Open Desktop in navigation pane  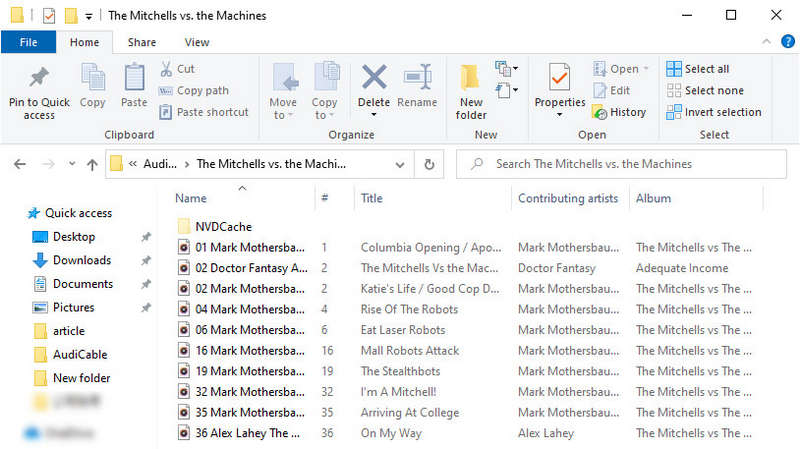click(x=64, y=237)
